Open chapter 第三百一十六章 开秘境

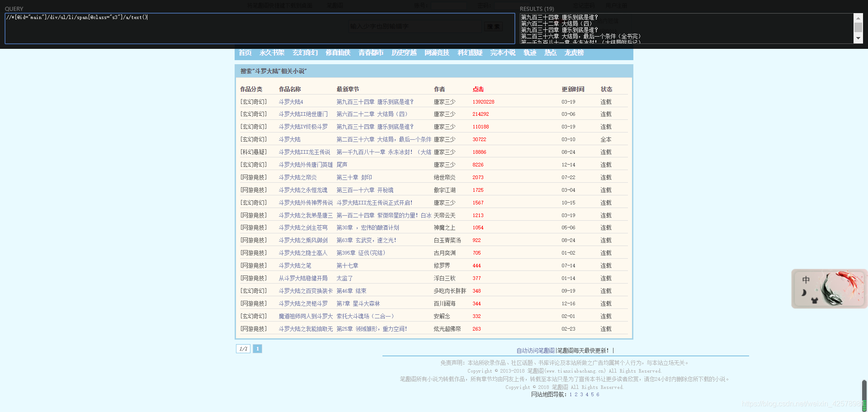pyautogui.click(x=365, y=190)
